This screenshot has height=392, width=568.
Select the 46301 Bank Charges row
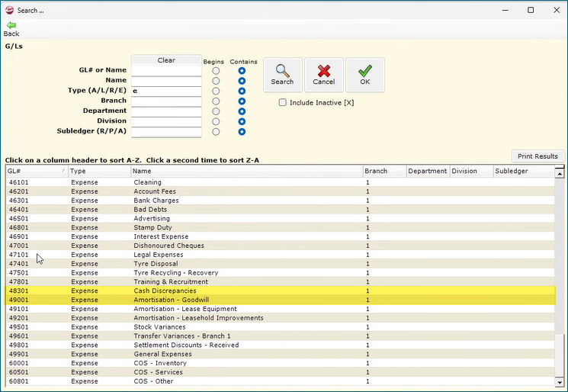click(x=281, y=201)
